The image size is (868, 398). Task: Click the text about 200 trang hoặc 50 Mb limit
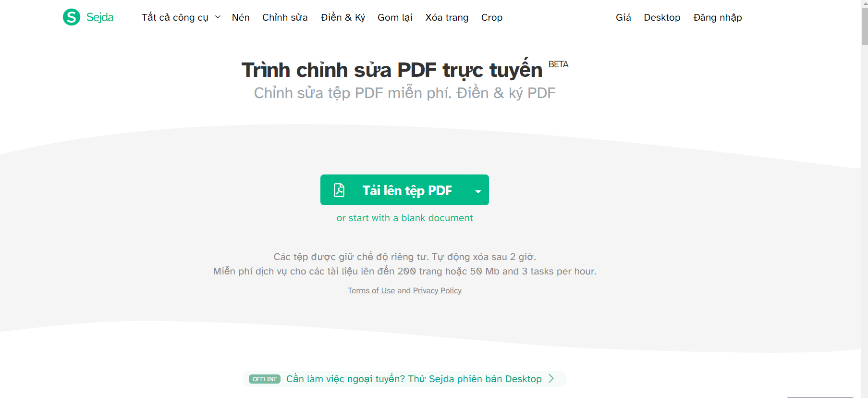(404, 271)
